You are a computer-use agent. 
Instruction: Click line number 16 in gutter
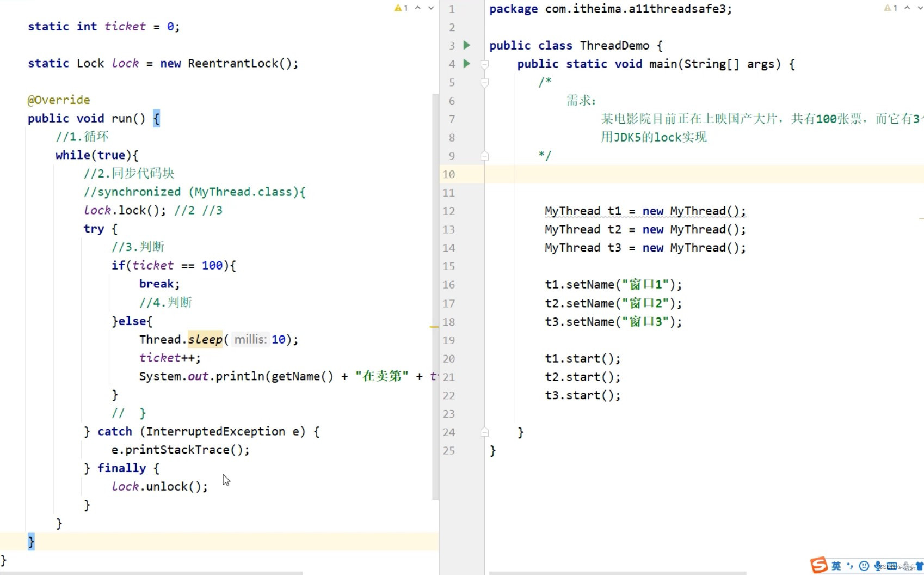coord(449,285)
